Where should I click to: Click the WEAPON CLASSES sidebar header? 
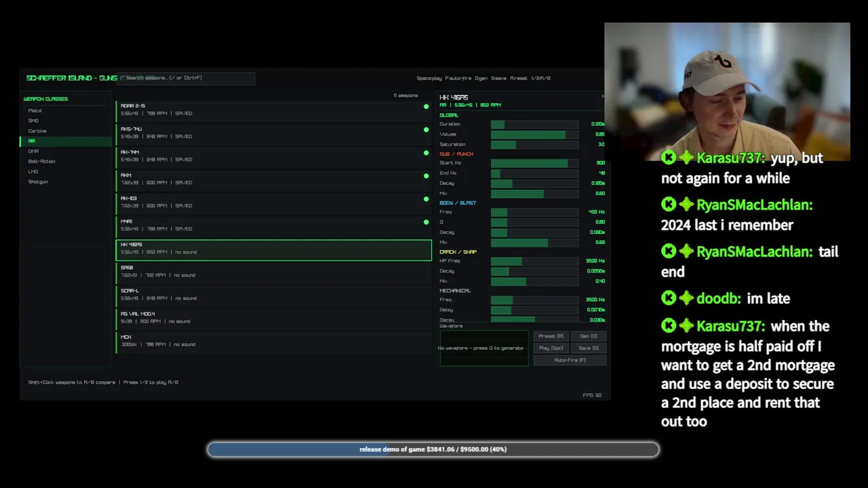(x=45, y=99)
